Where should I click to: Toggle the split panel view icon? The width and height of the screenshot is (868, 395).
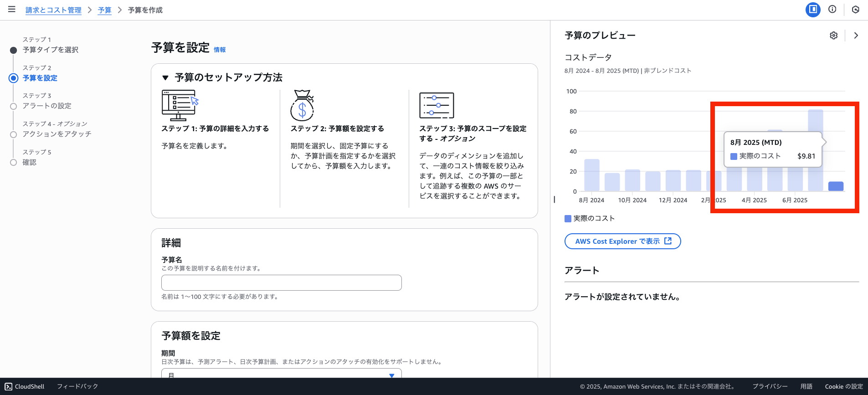click(813, 10)
